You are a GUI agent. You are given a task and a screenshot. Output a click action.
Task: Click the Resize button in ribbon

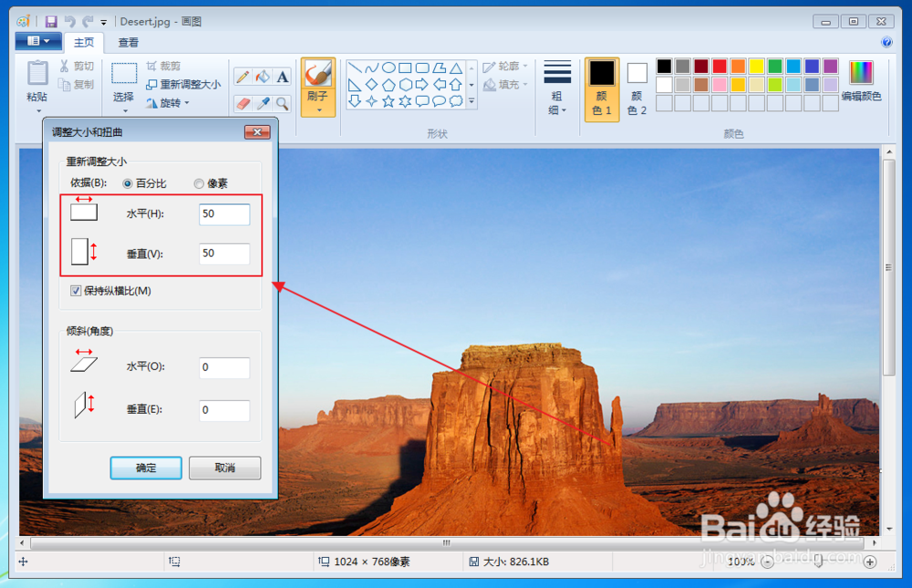point(183,85)
